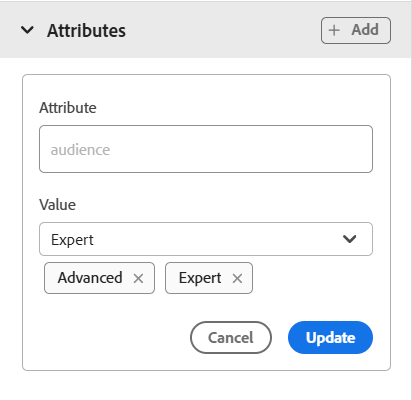Click the Value combo box showing Expert
Viewport: 412px width, 400px height.
coord(206,239)
